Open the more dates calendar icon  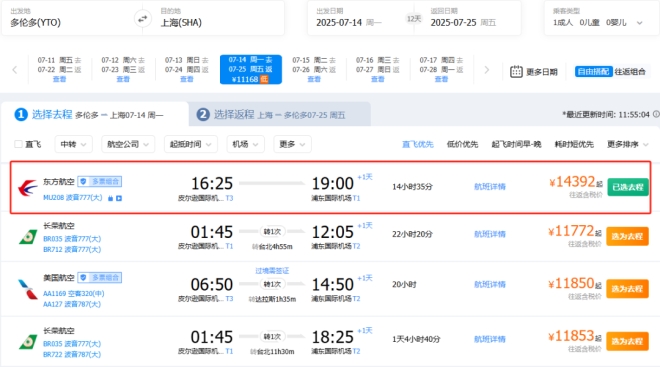coord(516,72)
